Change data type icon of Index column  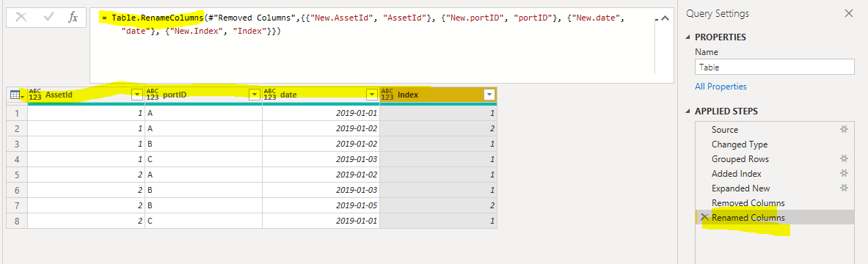pyautogui.click(x=387, y=95)
